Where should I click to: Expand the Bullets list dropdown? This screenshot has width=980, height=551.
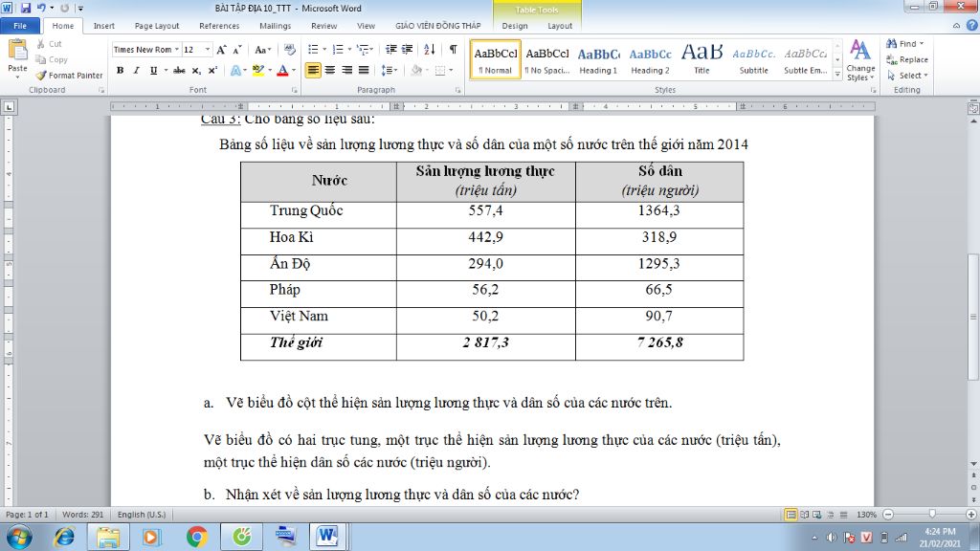click(x=324, y=50)
